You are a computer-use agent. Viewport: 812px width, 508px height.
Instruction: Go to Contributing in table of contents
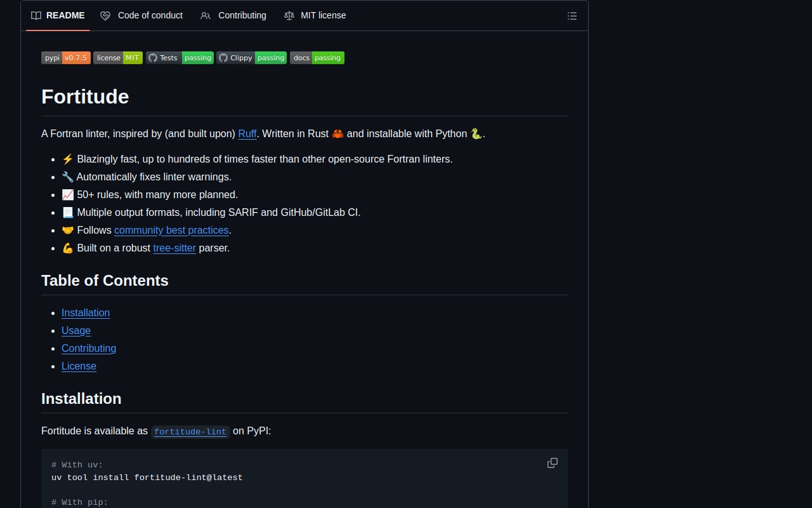pyautogui.click(x=89, y=348)
